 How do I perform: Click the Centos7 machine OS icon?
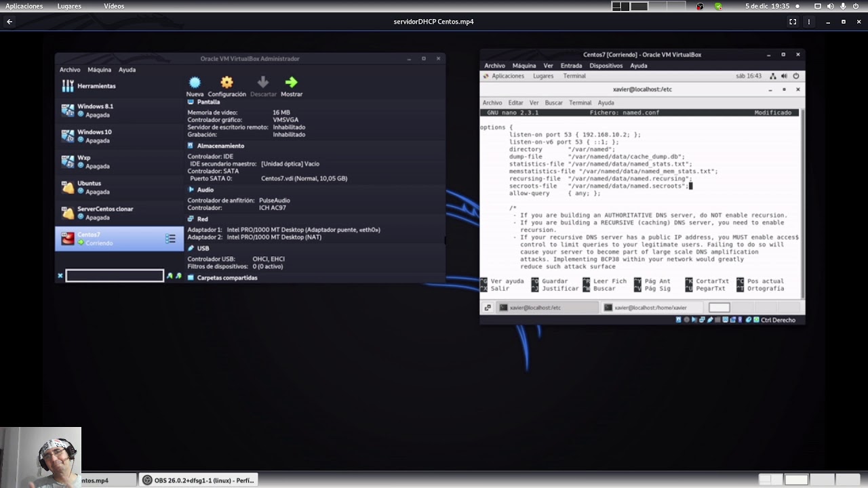tap(68, 239)
